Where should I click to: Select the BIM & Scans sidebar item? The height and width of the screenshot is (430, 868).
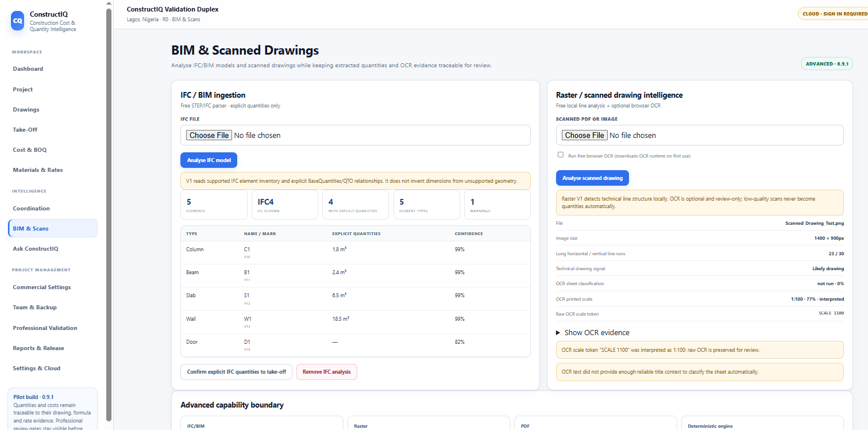53,228
